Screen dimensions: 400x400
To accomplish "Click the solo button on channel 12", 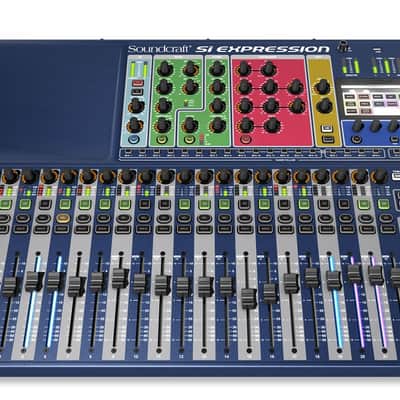I will (184, 219).
